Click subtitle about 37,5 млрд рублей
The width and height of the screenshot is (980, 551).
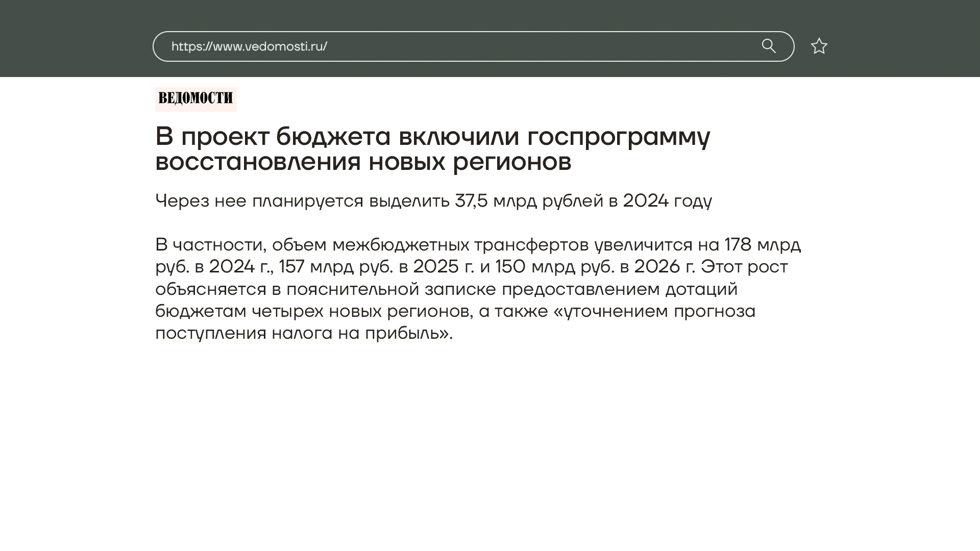point(433,201)
